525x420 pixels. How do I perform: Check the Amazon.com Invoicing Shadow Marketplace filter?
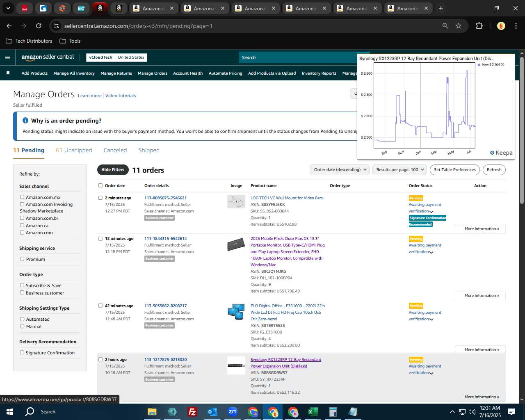click(x=22, y=204)
